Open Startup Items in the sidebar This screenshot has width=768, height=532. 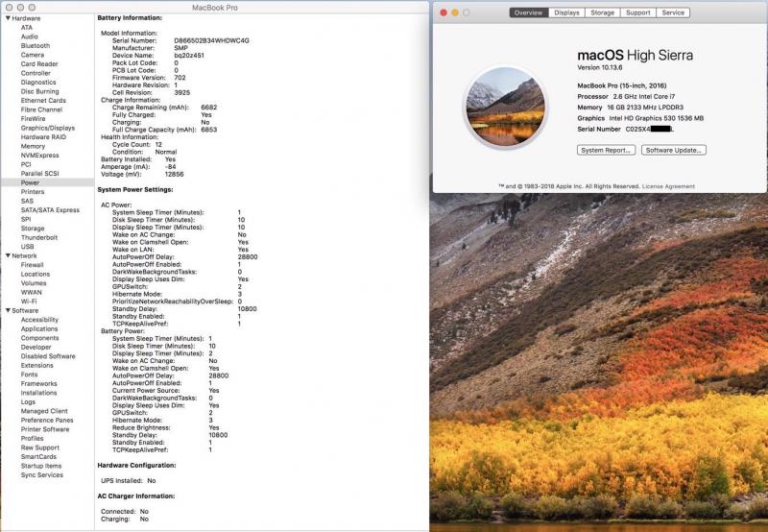41,466
